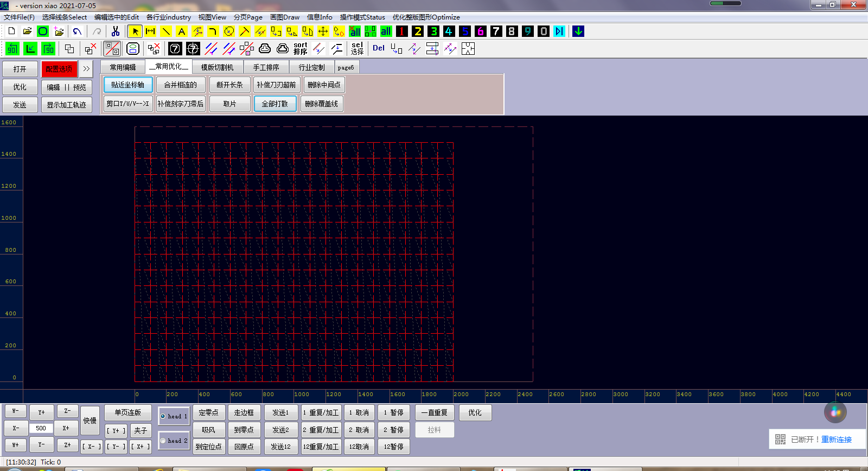Screen dimensions: 868x471
Task: Click the scissors cut icon
Action: pyautogui.click(x=115, y=31)
